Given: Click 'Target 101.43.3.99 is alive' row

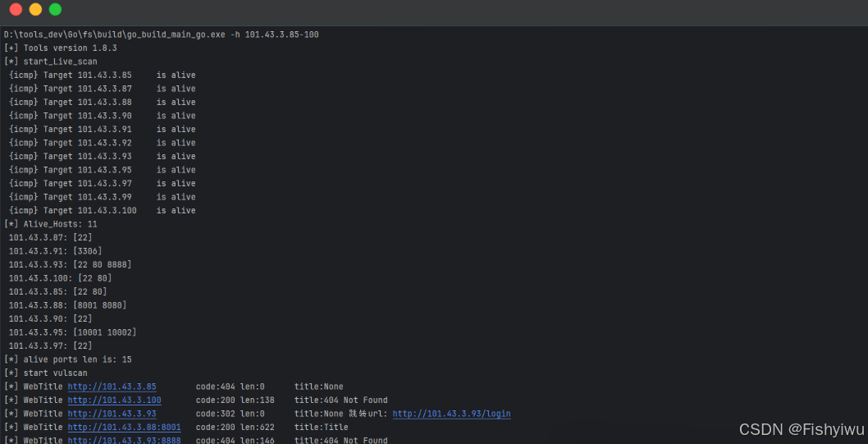Looking at the screenshot, I should (103, 197).
